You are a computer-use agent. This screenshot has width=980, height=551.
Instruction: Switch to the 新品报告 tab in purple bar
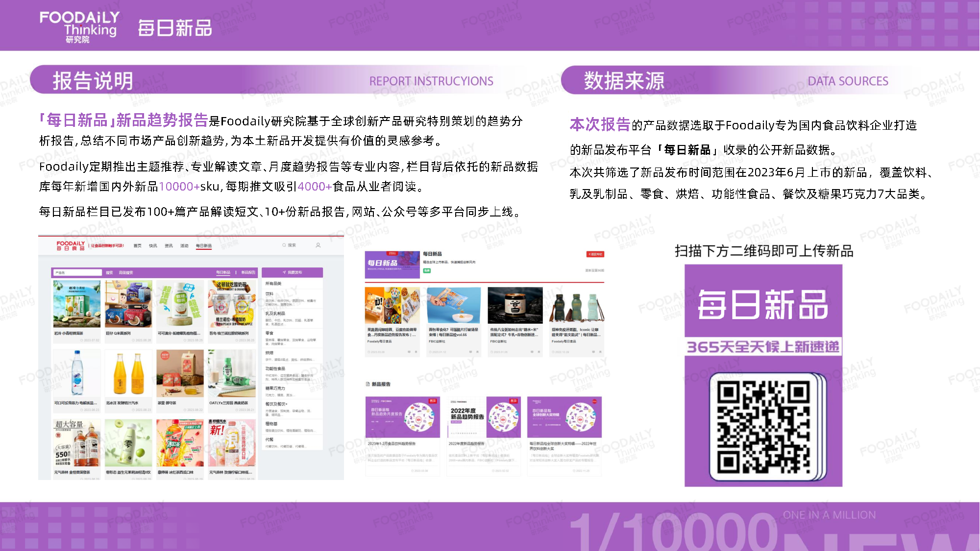[x=248, y=273]
